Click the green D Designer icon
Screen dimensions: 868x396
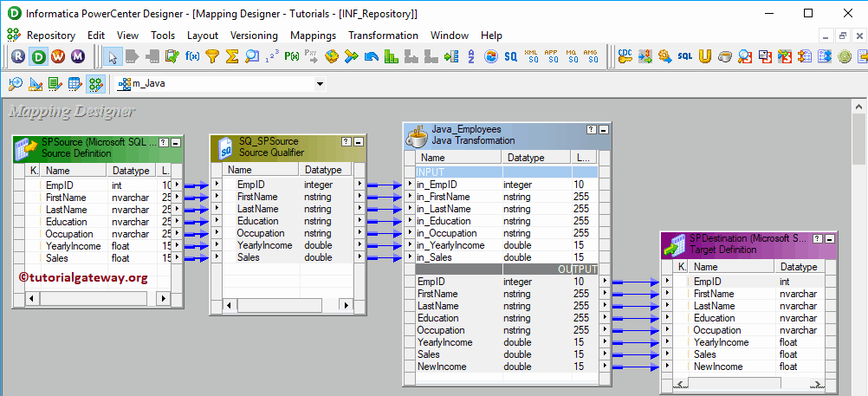point(39,56)
